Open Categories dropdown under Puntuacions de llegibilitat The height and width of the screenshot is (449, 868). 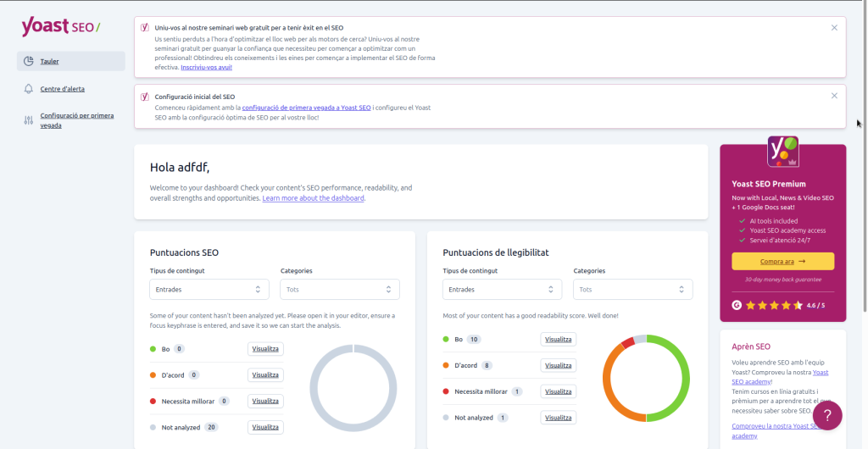tap(632, 290)
